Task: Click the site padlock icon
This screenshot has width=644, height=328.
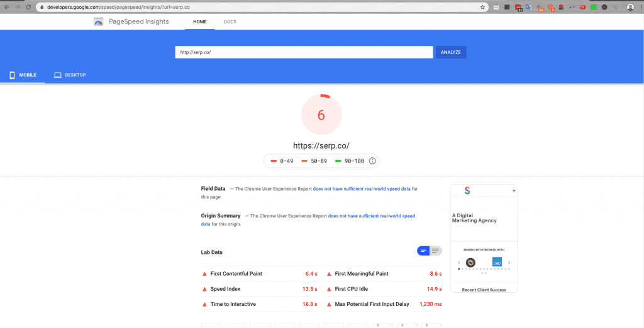Action: [x=42, y=7]
